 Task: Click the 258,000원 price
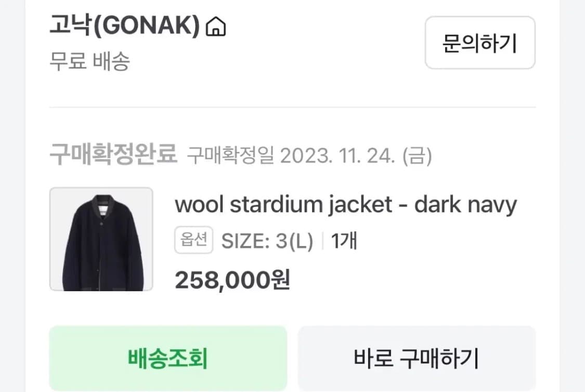point(232,280)
